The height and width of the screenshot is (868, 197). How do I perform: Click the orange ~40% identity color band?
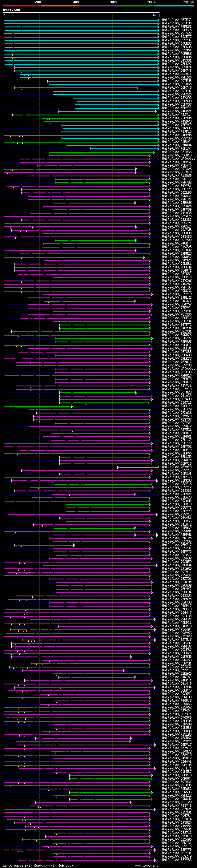[60, 6]
